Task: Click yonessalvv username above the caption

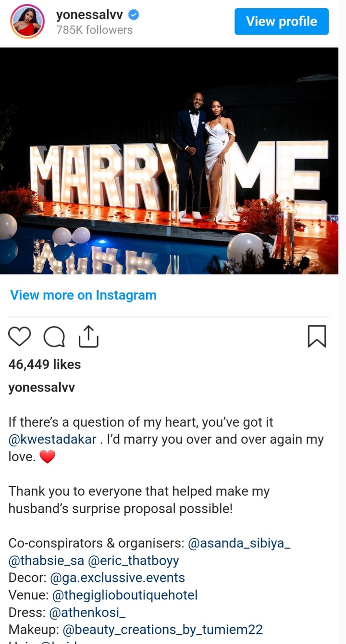Action: [x=42, y=388]
